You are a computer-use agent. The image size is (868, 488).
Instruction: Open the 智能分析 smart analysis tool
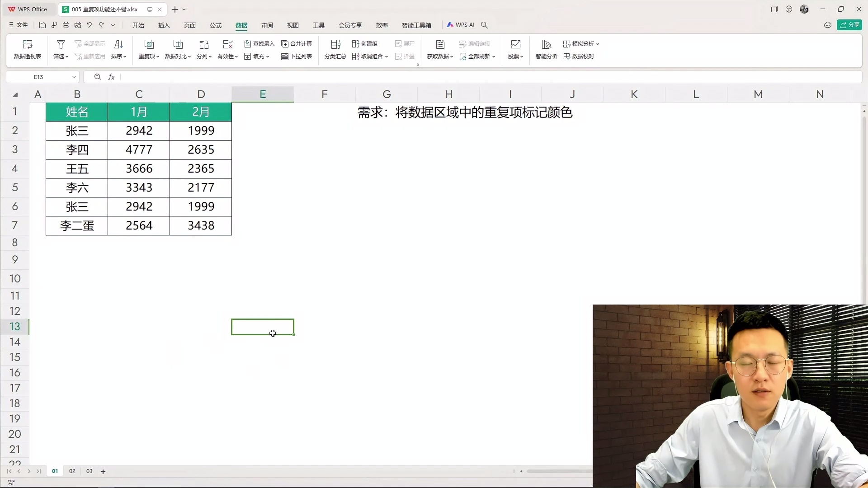click(546, 49)
